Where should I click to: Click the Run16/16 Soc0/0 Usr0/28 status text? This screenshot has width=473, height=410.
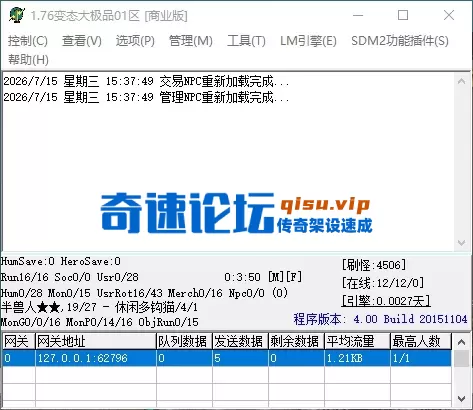(69, 277)
